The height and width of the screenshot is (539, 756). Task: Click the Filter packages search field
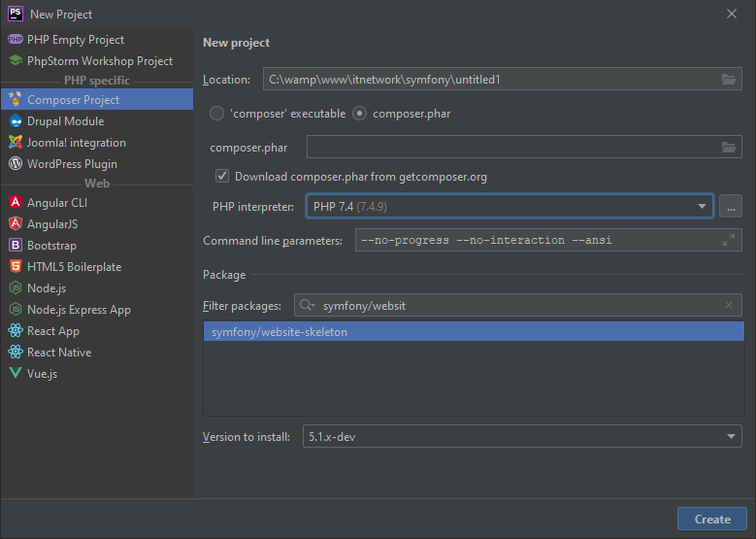(x=518, y=306)
